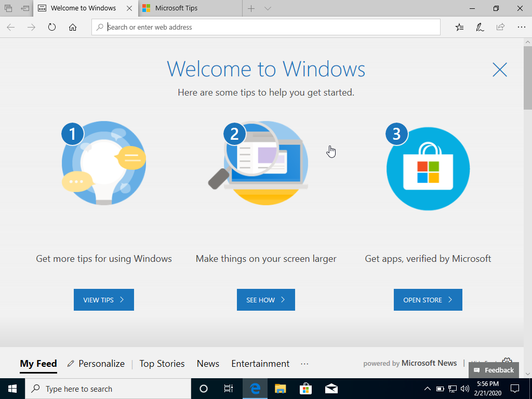
Task: Click scrollbar up arrow
Action: [528, 42]
